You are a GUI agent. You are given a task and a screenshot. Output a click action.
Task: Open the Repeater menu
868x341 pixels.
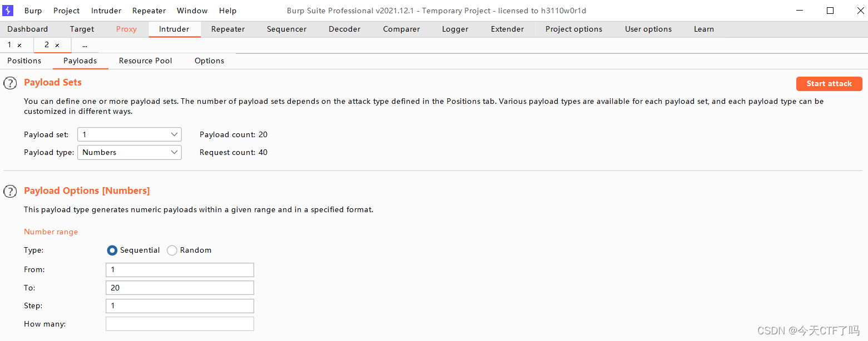[x=149, y=11]
